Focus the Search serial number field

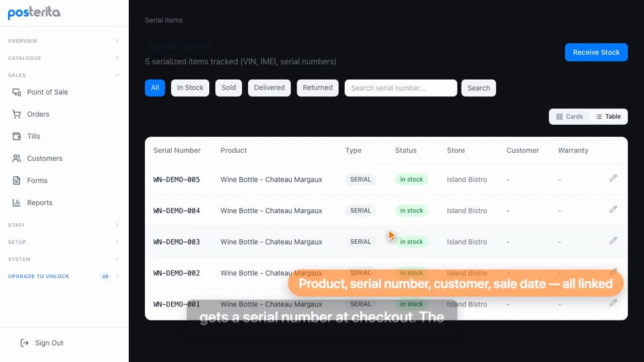point(401,88)
